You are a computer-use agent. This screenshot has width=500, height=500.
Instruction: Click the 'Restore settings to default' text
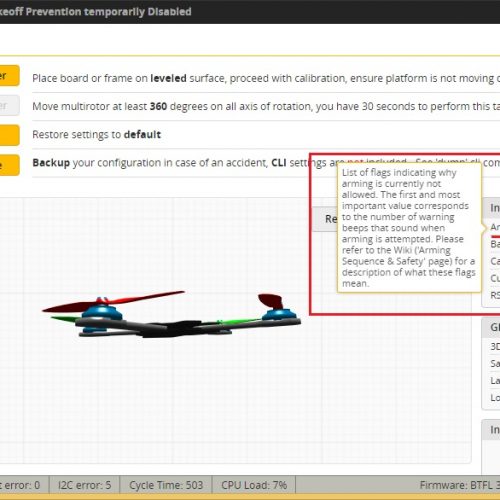pos(96,134)
